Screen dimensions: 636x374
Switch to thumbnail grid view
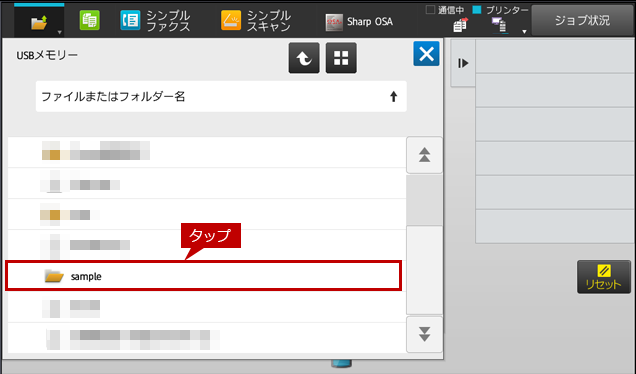pos(341,58)
